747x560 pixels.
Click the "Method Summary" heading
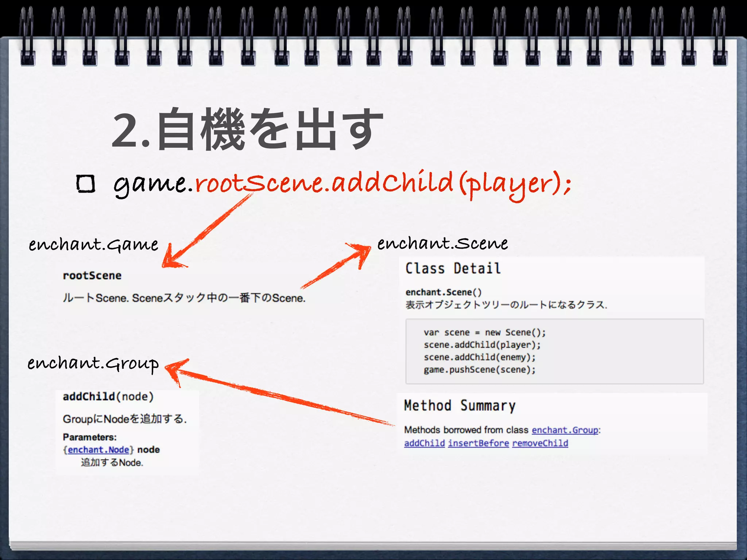pos(460,405)
